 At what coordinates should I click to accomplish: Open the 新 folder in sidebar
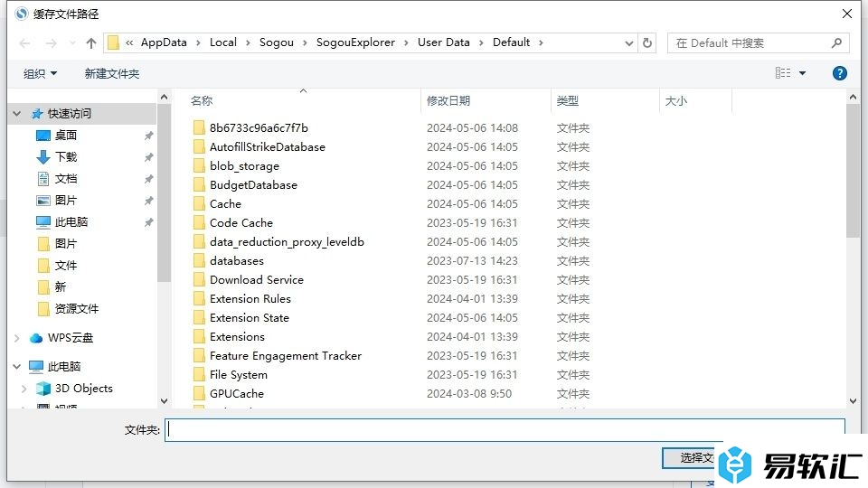point(60,286)
